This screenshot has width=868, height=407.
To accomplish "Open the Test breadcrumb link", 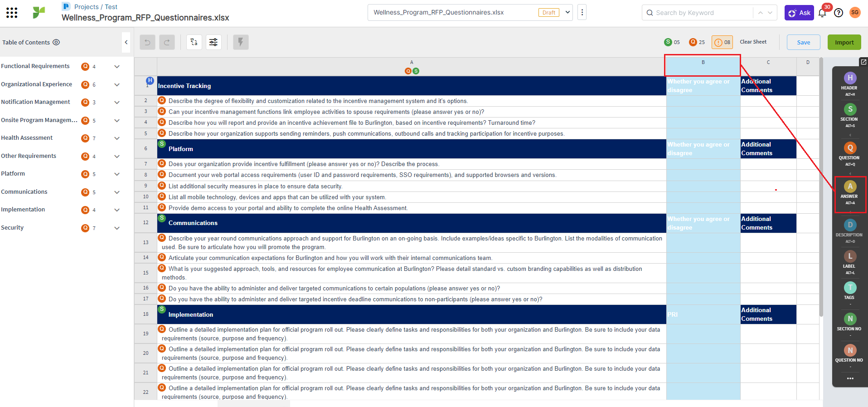I will point(111,7).
